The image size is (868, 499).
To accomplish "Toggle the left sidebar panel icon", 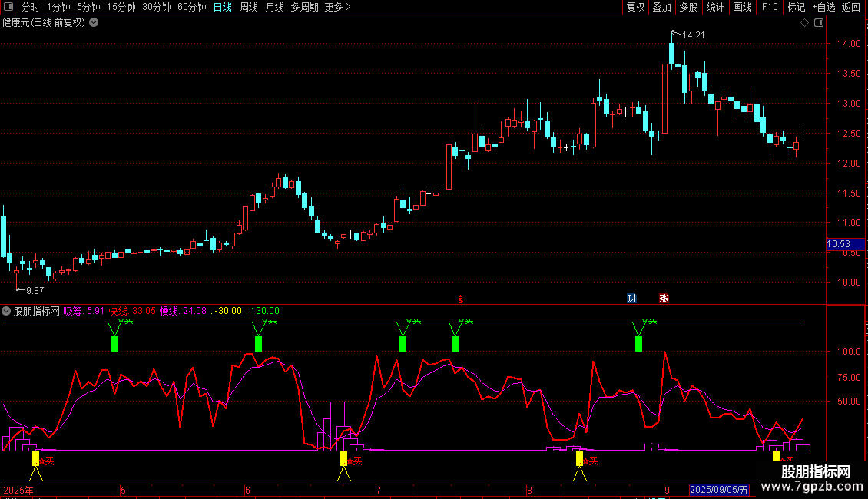I will (x=8, y=7).
